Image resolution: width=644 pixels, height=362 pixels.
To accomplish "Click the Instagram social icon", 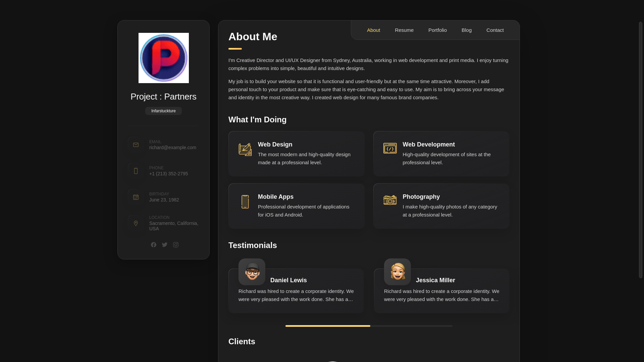I will [x=175, y=245].
